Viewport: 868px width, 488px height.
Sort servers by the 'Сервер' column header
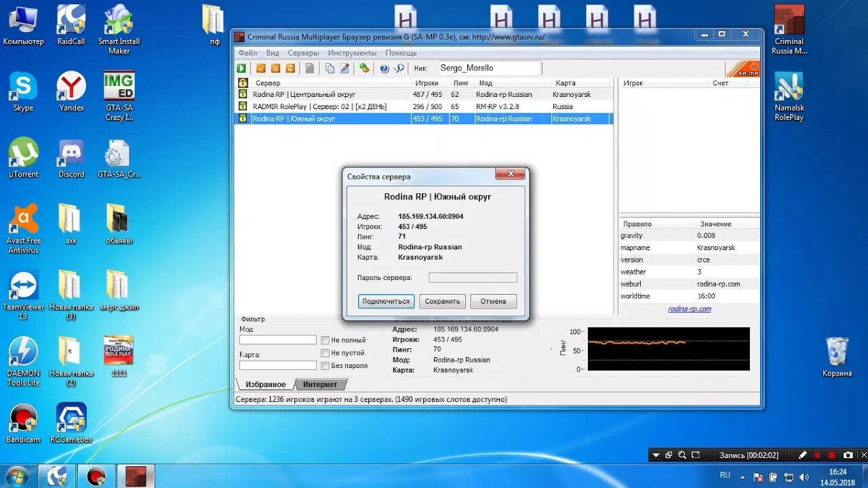click(331, 83)
